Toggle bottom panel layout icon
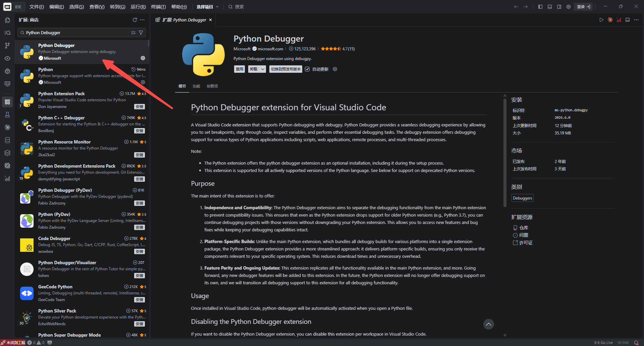 550,7
